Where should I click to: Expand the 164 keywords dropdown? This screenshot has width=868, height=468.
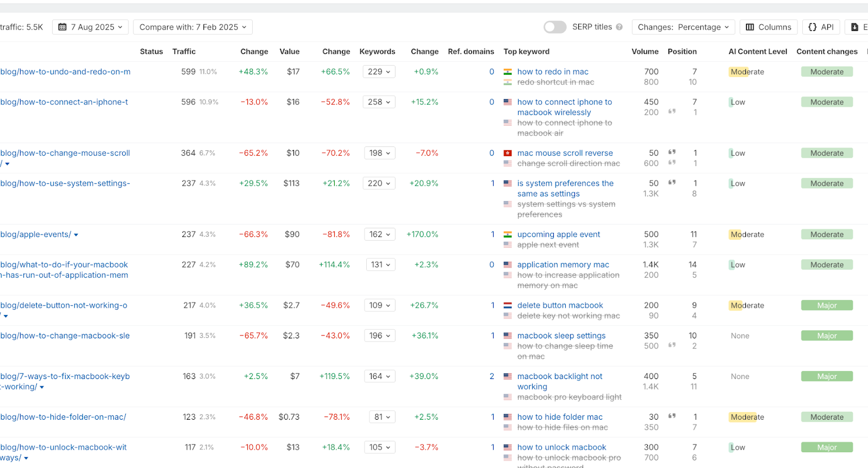[380, 376]
